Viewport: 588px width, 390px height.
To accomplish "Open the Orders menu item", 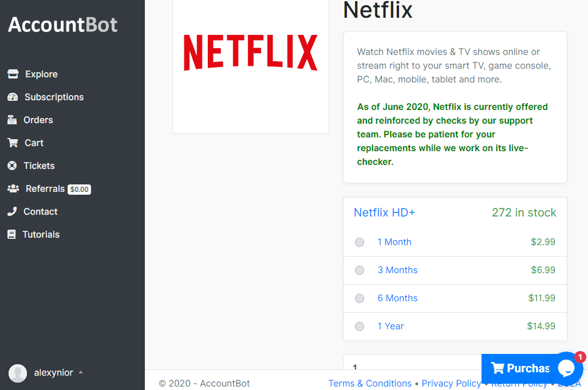I will coord(38,120).
